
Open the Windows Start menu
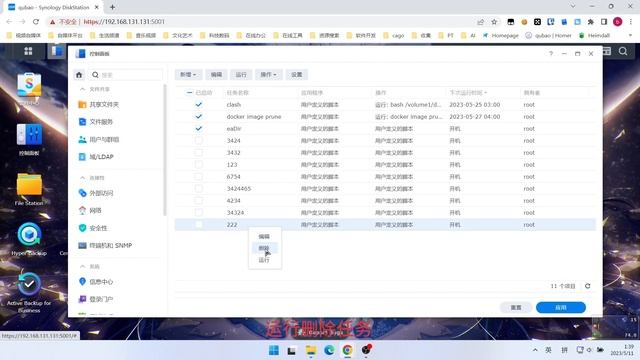pyautogui.click(x=273, y=350)
